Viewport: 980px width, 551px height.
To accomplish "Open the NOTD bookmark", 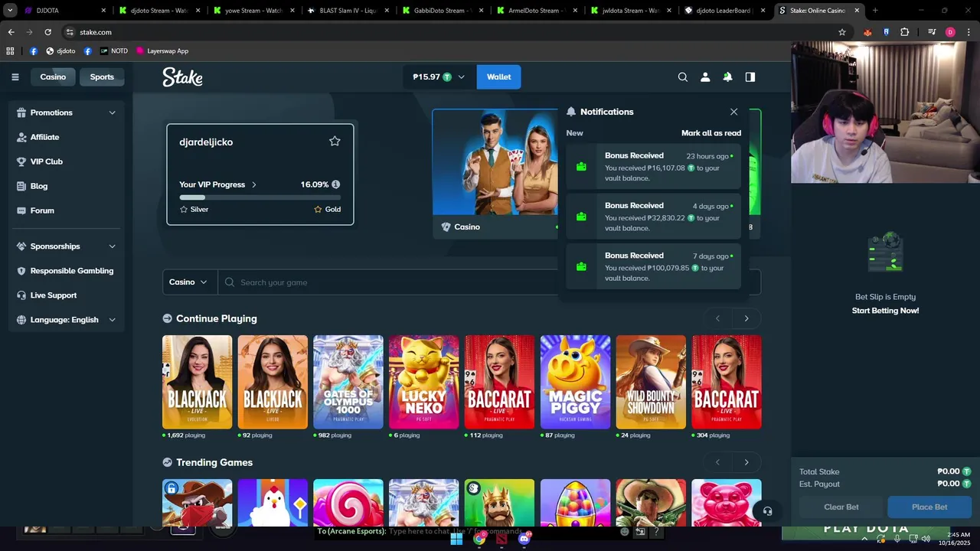I will click(x=113, y=51).
